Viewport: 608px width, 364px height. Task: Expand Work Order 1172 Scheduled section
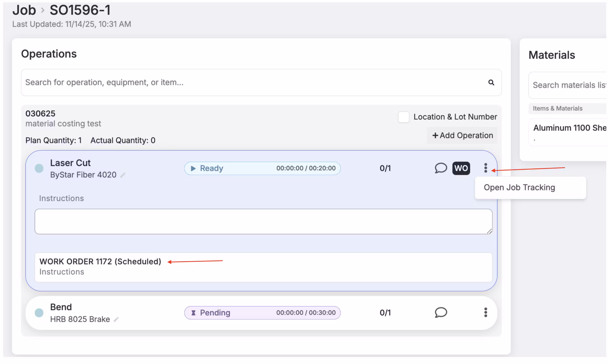100,262
